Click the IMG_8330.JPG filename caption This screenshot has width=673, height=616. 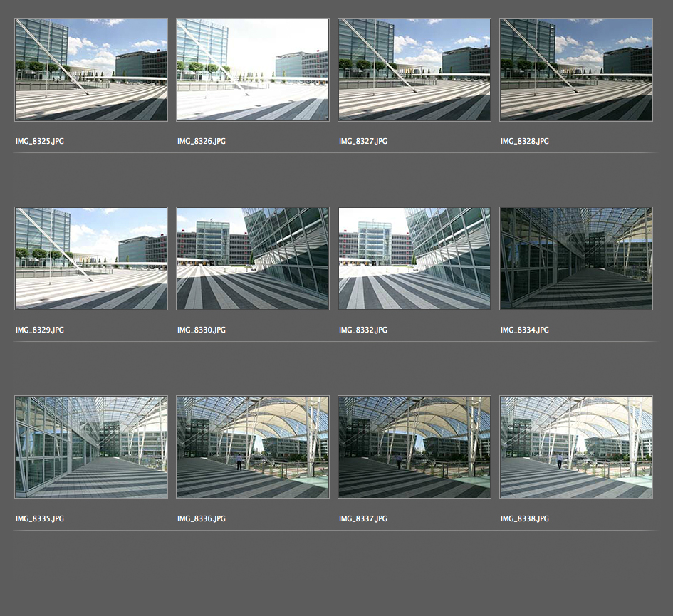coord(202,330)
